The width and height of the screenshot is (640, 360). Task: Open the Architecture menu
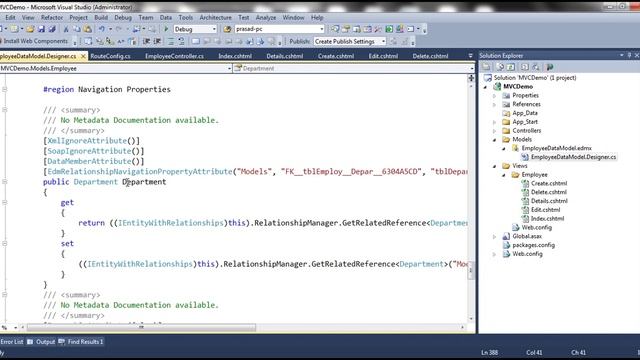click(x=216, y=18)
